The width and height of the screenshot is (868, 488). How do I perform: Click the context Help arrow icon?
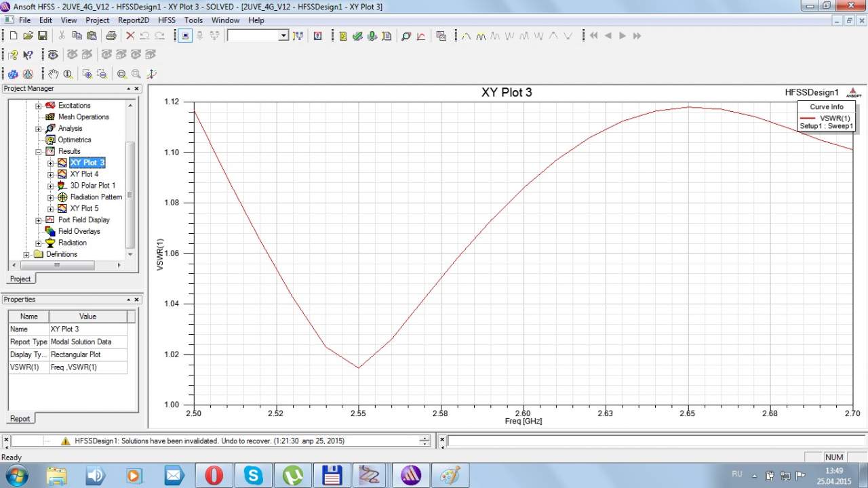(x=28, y=55)
